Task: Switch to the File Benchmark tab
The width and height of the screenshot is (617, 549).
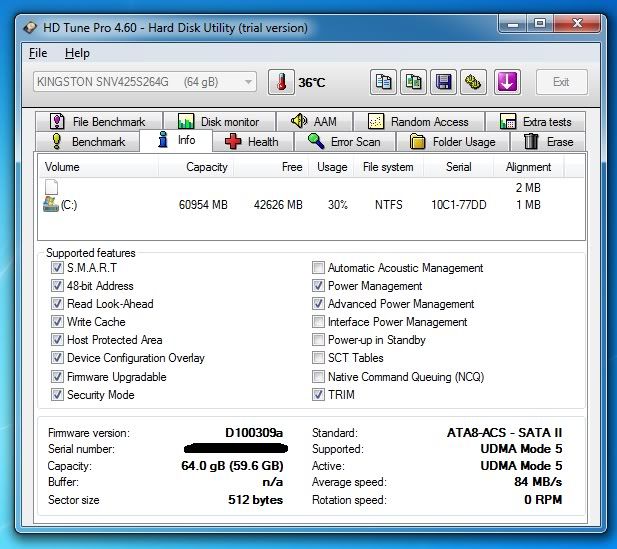Action: 99,122
